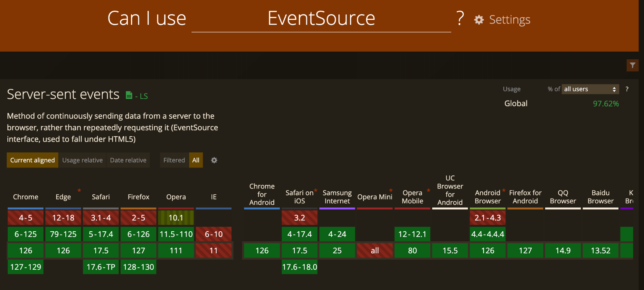This screenshot has width=644, height=290.
Task: Click the Server-sent events title
Action: coord(63,94)
